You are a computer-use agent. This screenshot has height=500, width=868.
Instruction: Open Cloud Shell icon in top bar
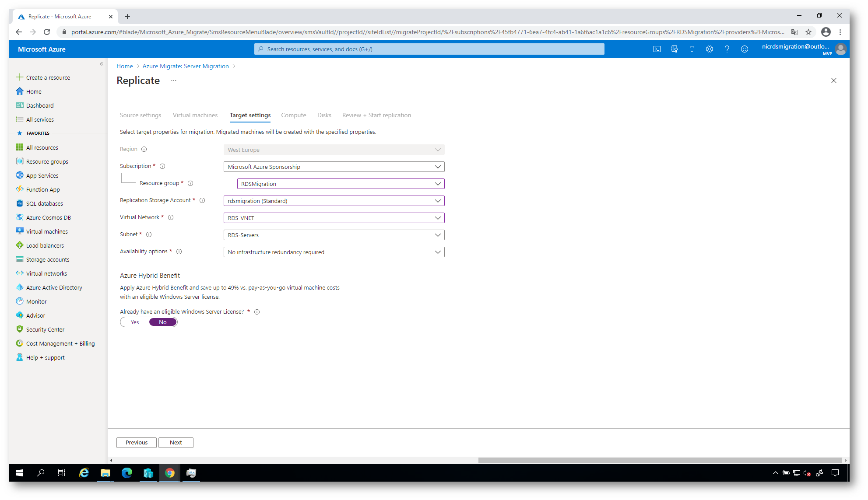(657, 49)
